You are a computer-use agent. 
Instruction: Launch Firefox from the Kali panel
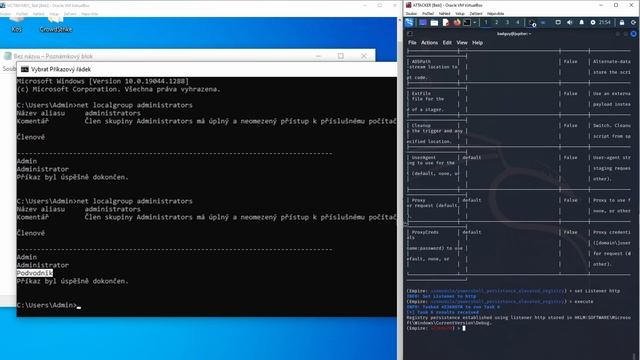(x=457, y=23)
